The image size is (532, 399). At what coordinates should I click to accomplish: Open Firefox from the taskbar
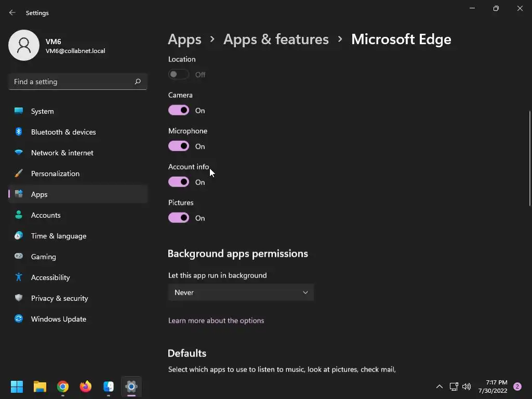[86, 387]
